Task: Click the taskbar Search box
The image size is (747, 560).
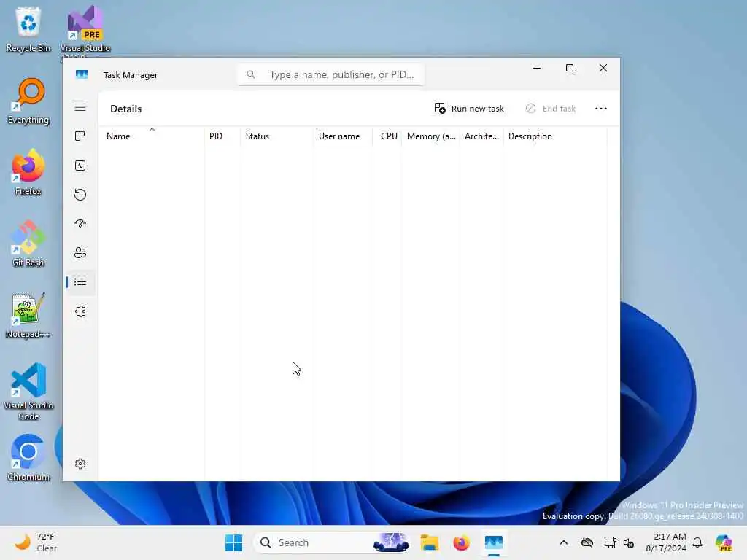Action: point(332,542)
